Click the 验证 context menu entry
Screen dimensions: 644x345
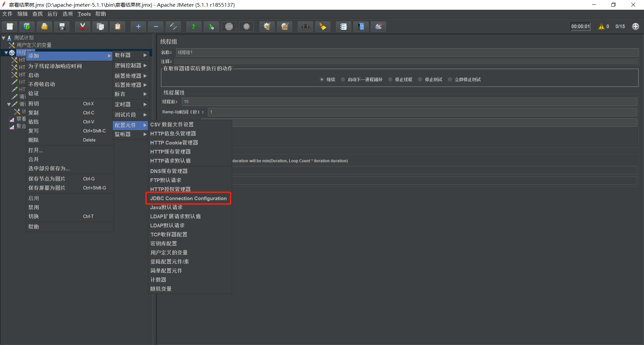click(x=34, y=93)
